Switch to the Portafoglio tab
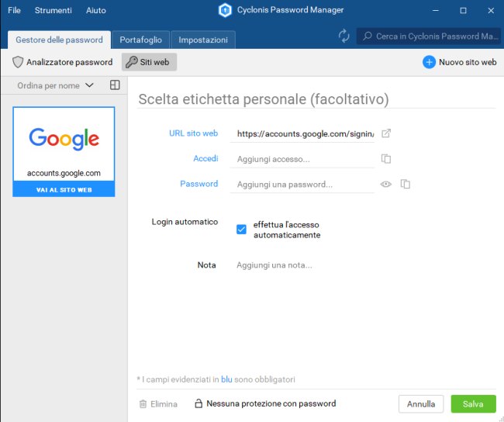The image size is (504, 422). 141,40
